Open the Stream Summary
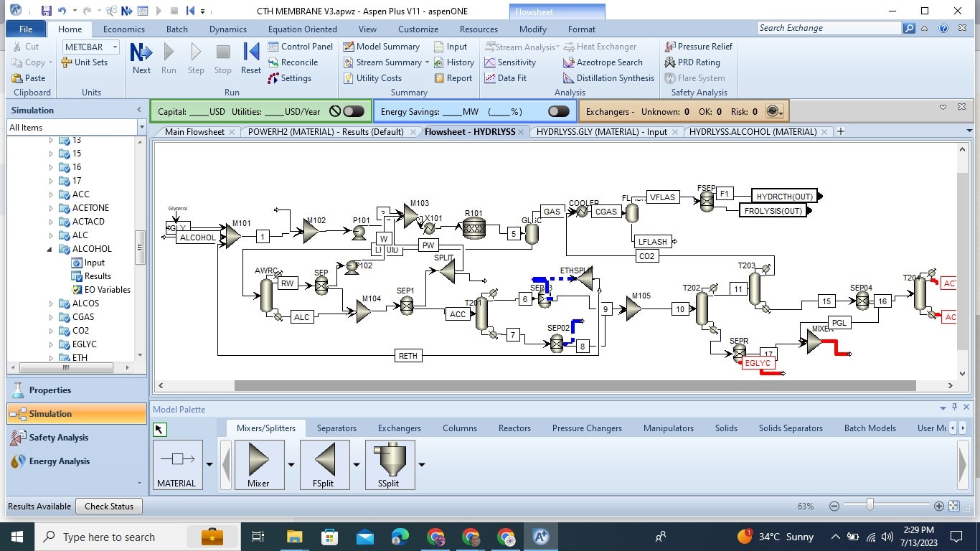The height and width of the screenshot is (551, 980). (382, 62)
